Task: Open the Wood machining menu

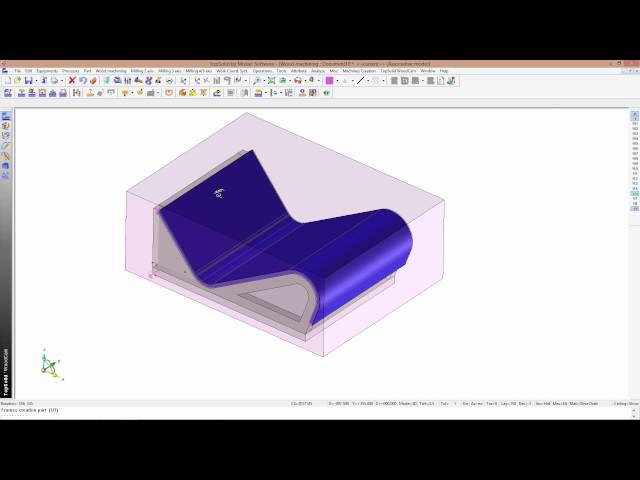Action: click(111, 71)
